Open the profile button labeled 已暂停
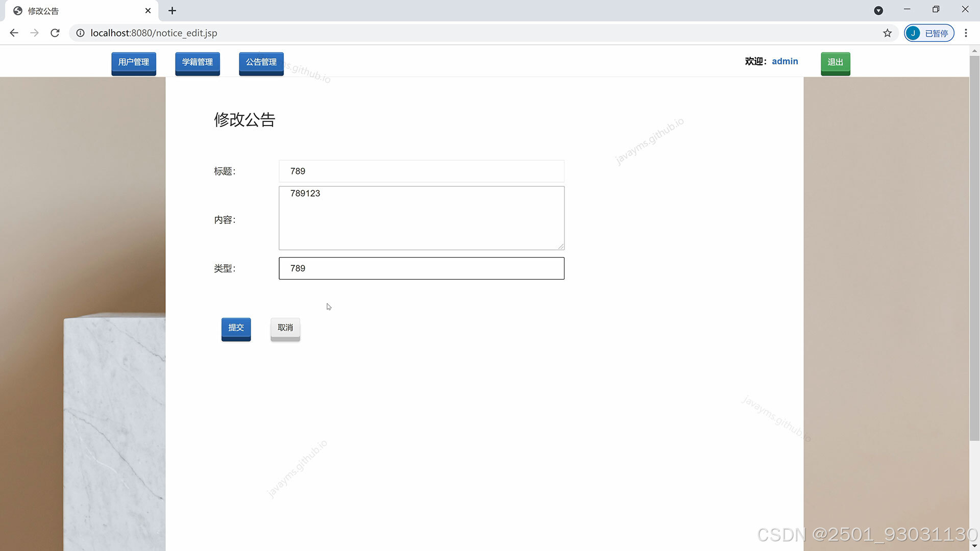980x551 pixels. pos(929,33)
